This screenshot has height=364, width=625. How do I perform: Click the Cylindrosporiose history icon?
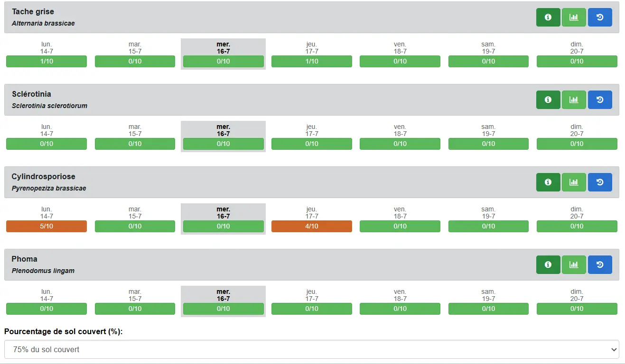click(600, 182)
